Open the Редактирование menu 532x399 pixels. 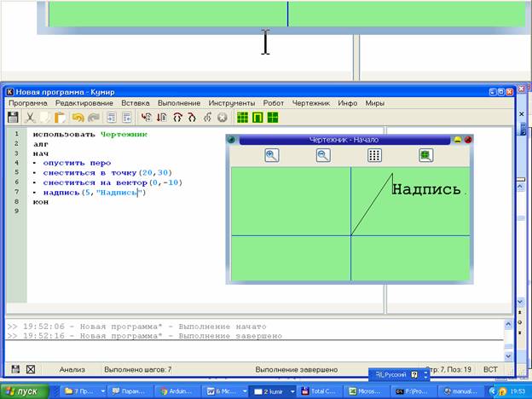[84, 103]
